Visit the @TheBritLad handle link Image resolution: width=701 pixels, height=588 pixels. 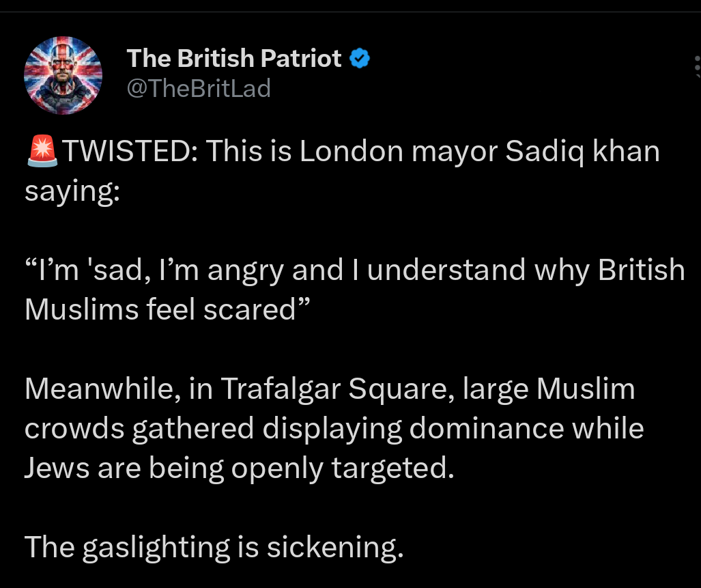[199, 88]
